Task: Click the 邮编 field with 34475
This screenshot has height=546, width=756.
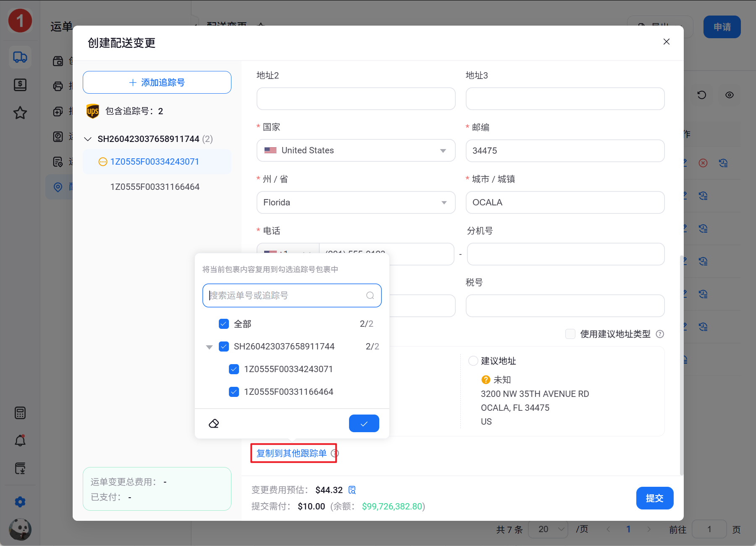Action: coord(565,150)
